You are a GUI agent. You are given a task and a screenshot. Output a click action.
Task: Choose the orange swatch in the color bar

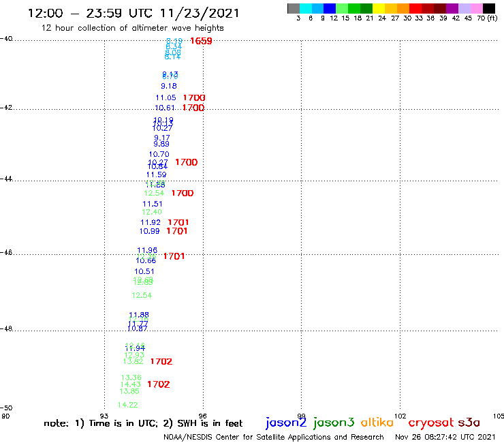(403, 8)
